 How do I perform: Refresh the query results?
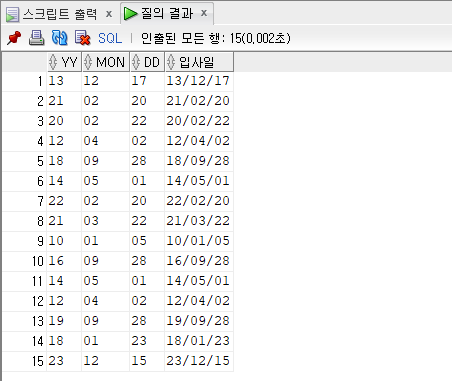click(x=59, y=38)
